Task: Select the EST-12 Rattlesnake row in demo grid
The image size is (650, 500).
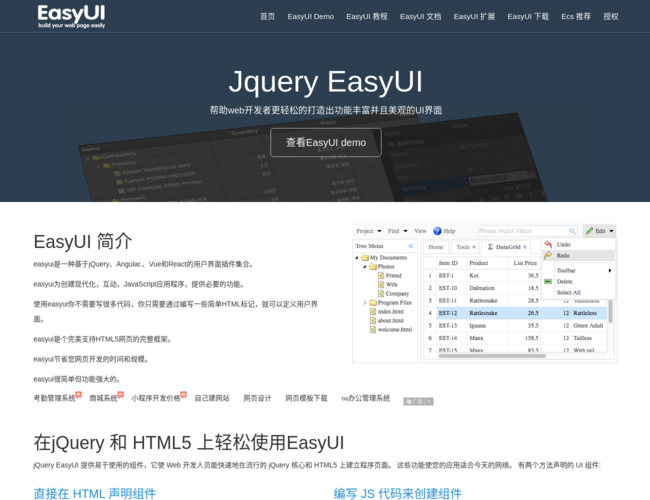Action: tap(515, 313)
